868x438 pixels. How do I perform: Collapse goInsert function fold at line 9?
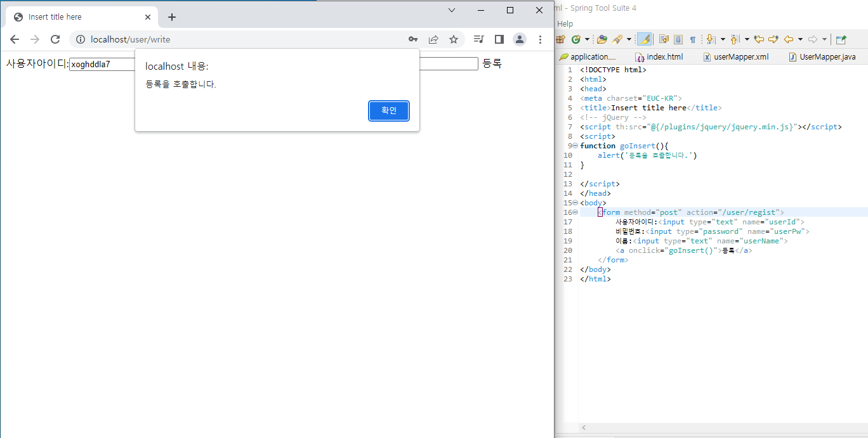click(575, 146)
